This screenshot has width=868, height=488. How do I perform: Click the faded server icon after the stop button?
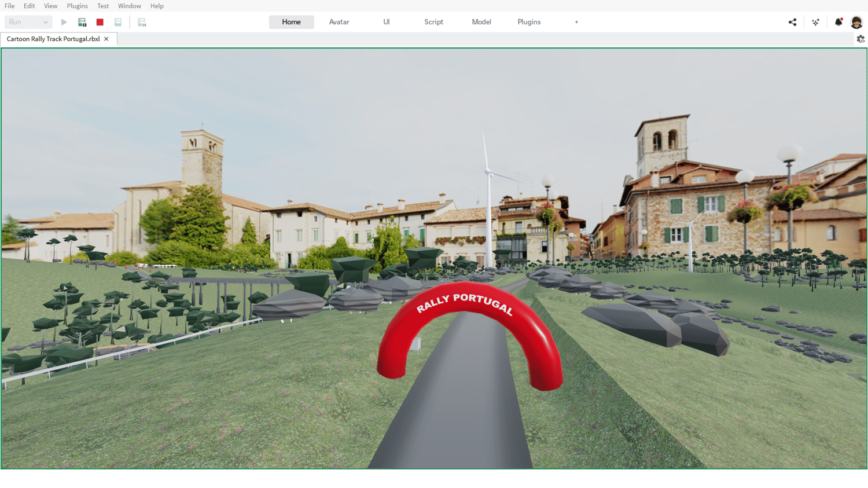coord(118,22)
